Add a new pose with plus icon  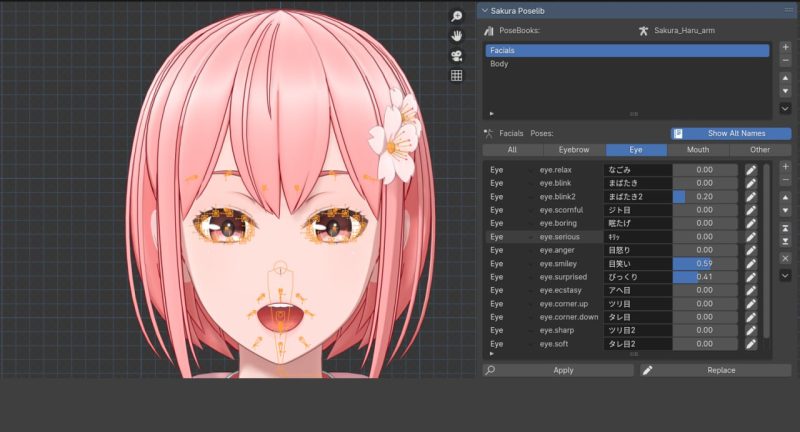(785, 167)
